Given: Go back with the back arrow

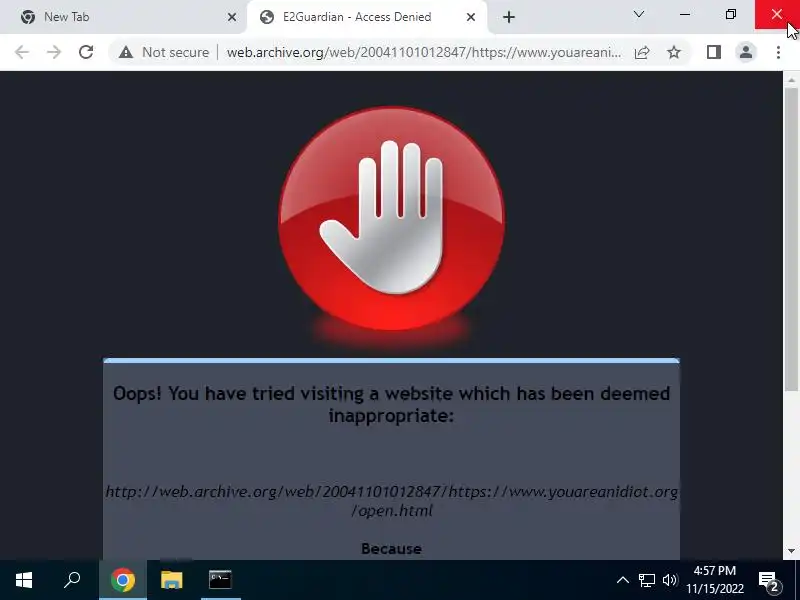Looking at the screenshot, I should [x=22, y=52].
